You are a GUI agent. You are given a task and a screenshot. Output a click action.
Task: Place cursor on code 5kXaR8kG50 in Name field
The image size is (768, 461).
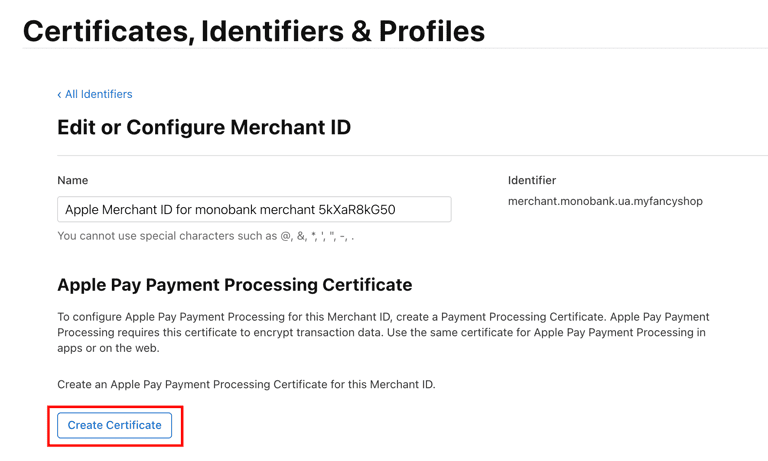point(357,210)
